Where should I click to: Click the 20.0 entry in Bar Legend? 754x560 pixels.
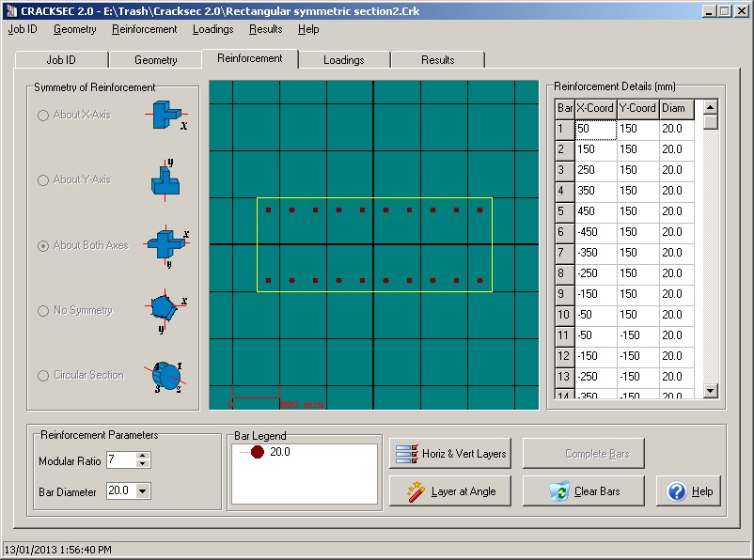280,452
